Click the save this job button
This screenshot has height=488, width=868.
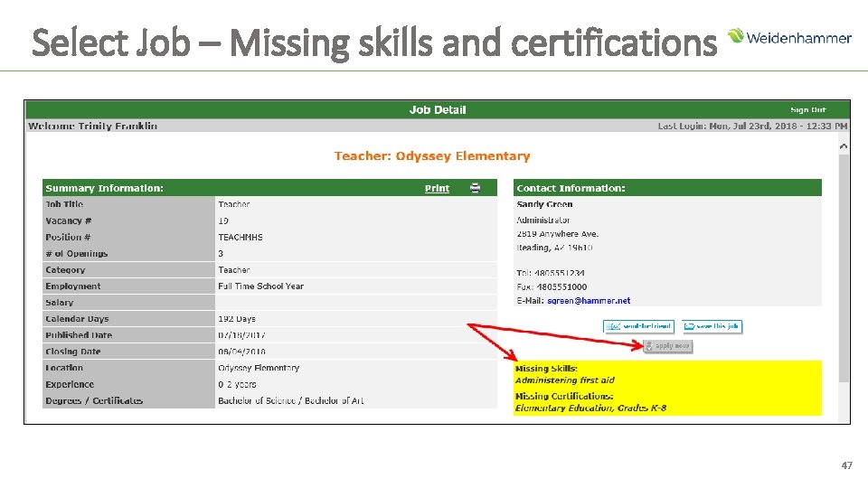(x=712, y=326)
